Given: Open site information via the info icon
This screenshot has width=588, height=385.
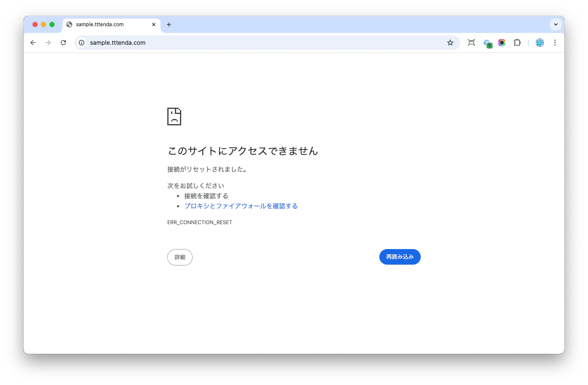Looking at the screenshot, I should point(81,43).
